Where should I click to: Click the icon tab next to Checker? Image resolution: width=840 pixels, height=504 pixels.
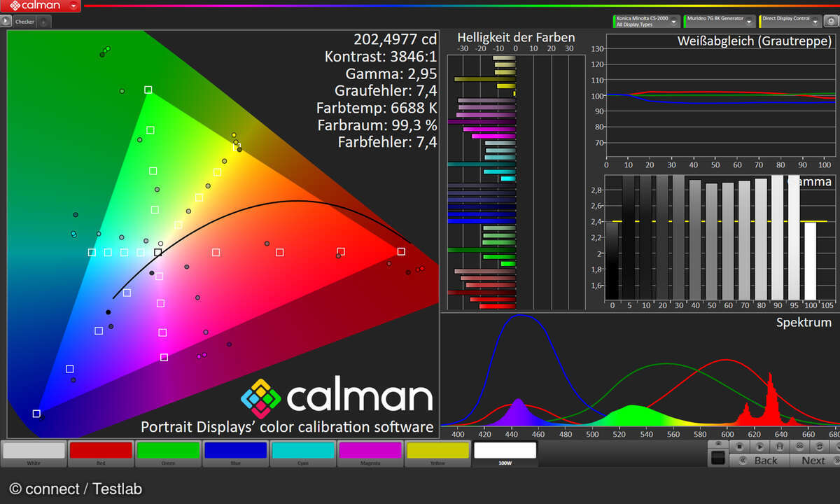pyautogui.click(x=43, y=22)
